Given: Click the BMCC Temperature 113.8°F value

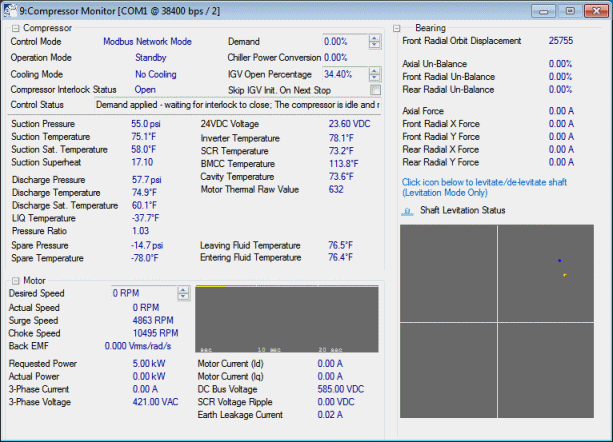Looking at the screenshot, I should point(344,164).
